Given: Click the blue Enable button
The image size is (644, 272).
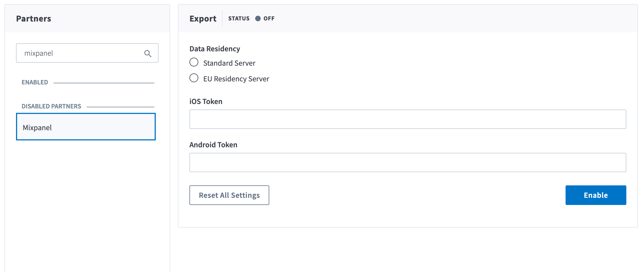Looking at the screenshot, I should (x=596, y=195).
